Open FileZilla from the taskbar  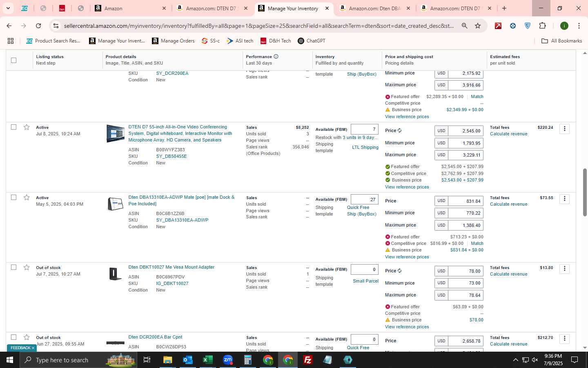pos(308,360)
